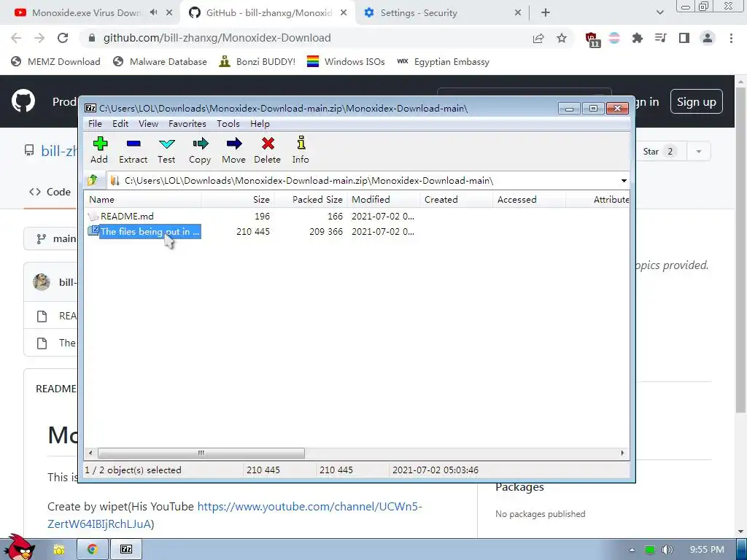Open a new Chrome tab
The width and height of the screenshot is (747, 560).
546,13
